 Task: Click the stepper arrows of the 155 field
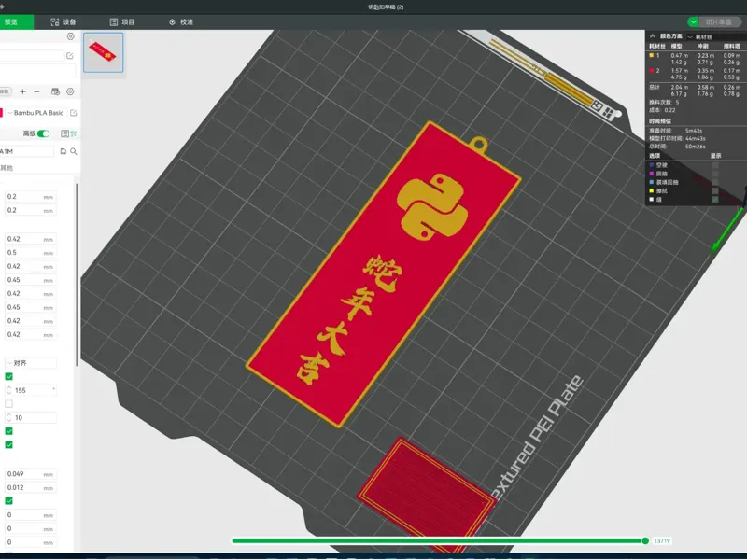(9, 390)
